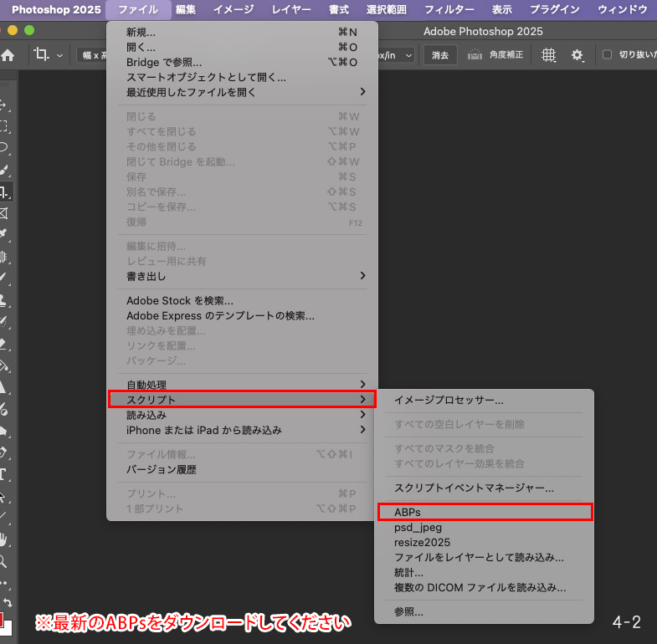This screenshot has height=644, width=657.
Task: Open the px/in units dropdown
Action: 397,55
